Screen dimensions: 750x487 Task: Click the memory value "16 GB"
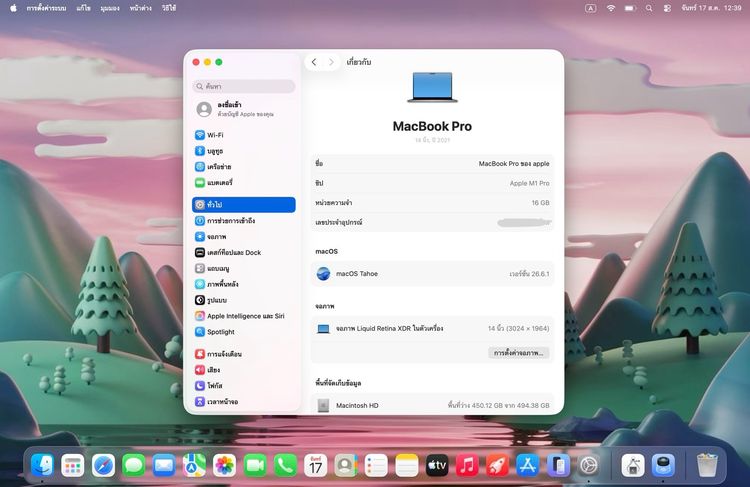coord(540,203)
